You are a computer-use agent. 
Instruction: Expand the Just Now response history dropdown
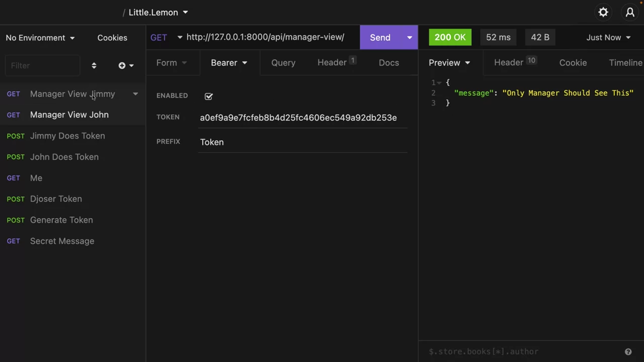608,38
